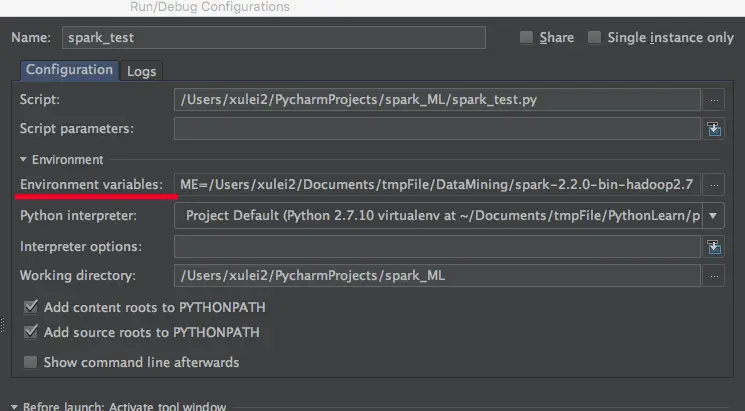Click the Script parameters label
Screen dimensions: 745x411
click(x=77, y=129)
